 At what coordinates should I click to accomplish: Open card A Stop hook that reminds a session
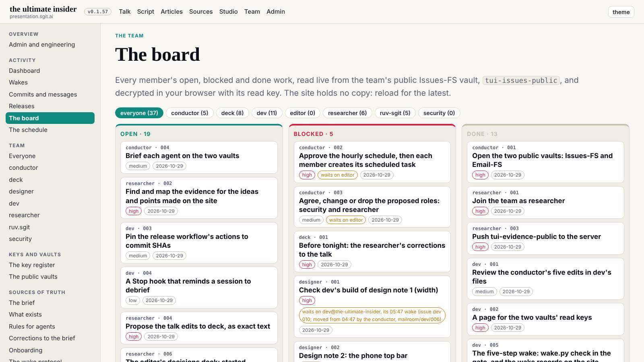pos(199,287)
